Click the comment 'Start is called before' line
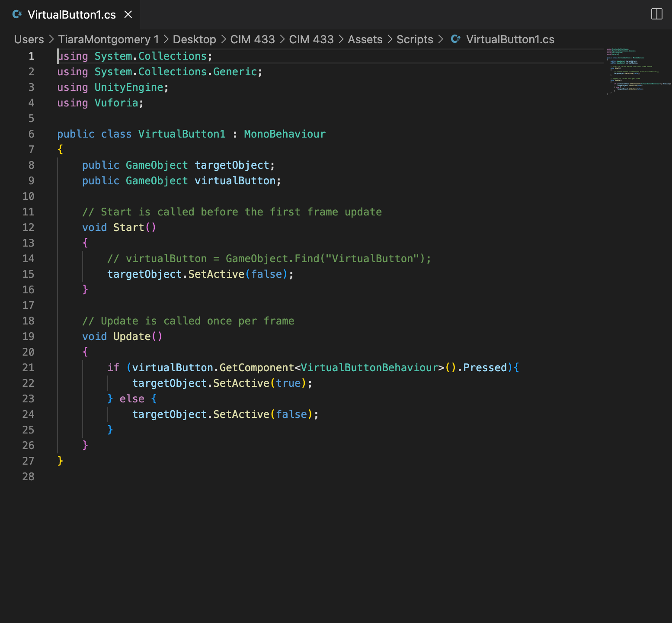This screenshot has width=672, height=623. tap(232, 212)
